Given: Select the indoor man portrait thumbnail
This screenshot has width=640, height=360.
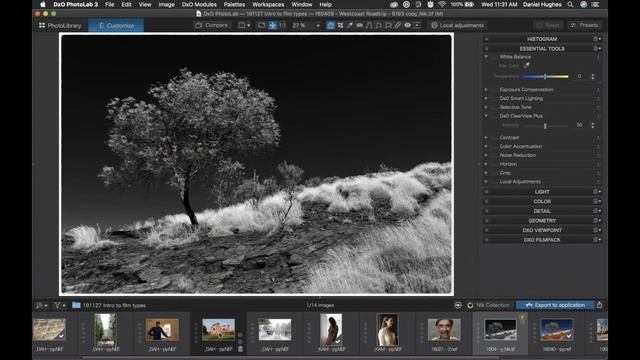Looking at the screenshot, I should click(162, 330).
